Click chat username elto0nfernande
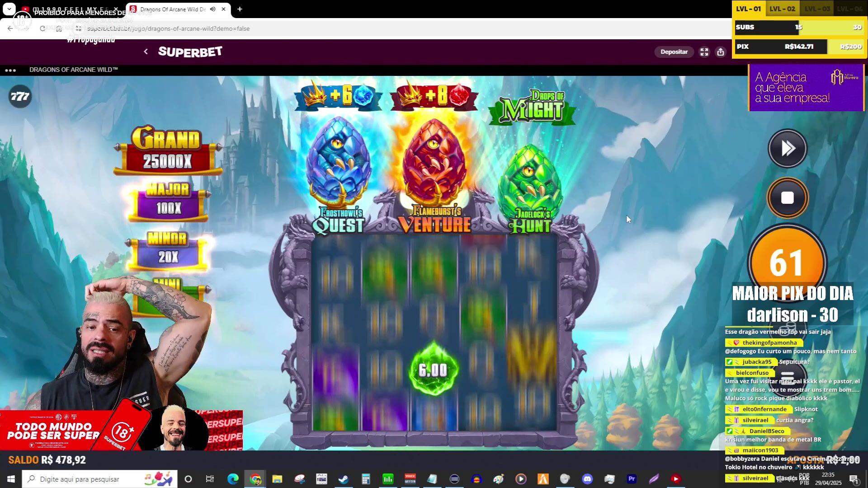 tap(764, 409)
